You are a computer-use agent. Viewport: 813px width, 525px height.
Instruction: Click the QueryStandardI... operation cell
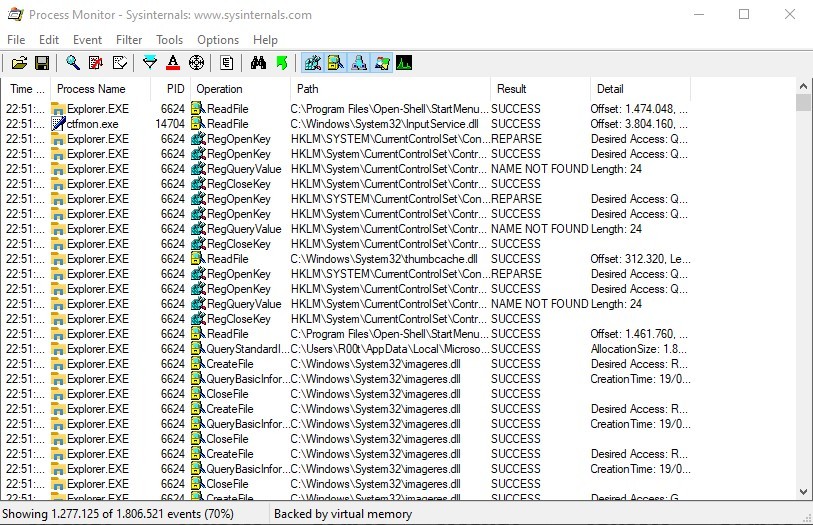247,349
